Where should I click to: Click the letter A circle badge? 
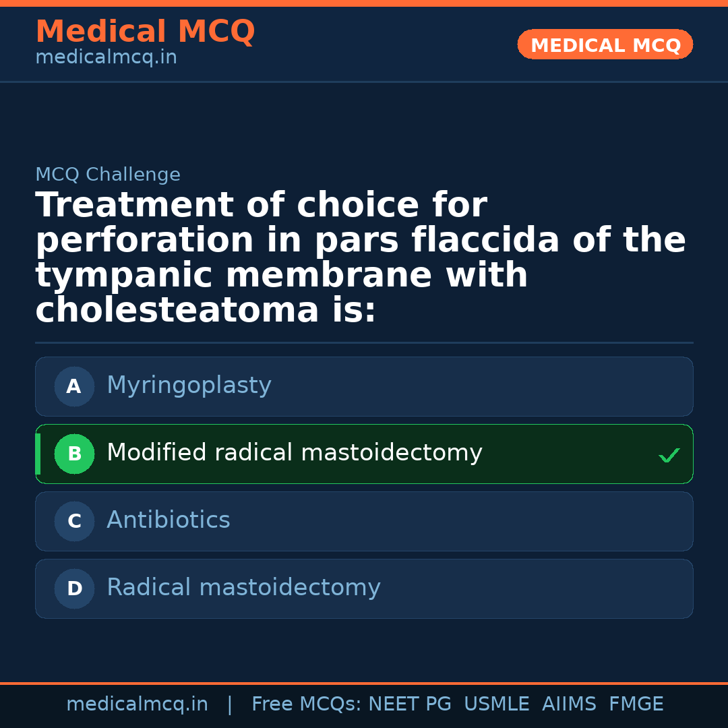point(74,387)
